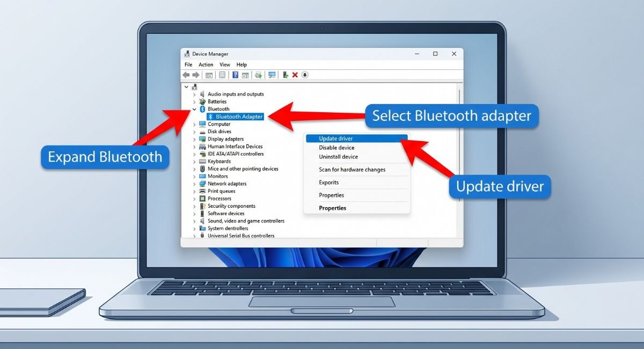Click the Forward arrow in the toolbar

[x=196, y=75]
